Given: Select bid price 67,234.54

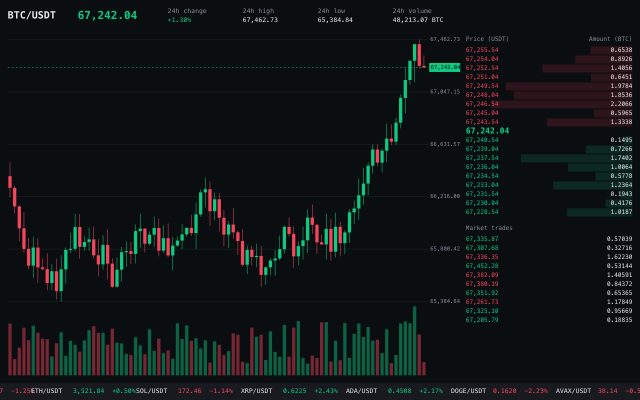Looking at the screenshot, I should tap(482, 176).
